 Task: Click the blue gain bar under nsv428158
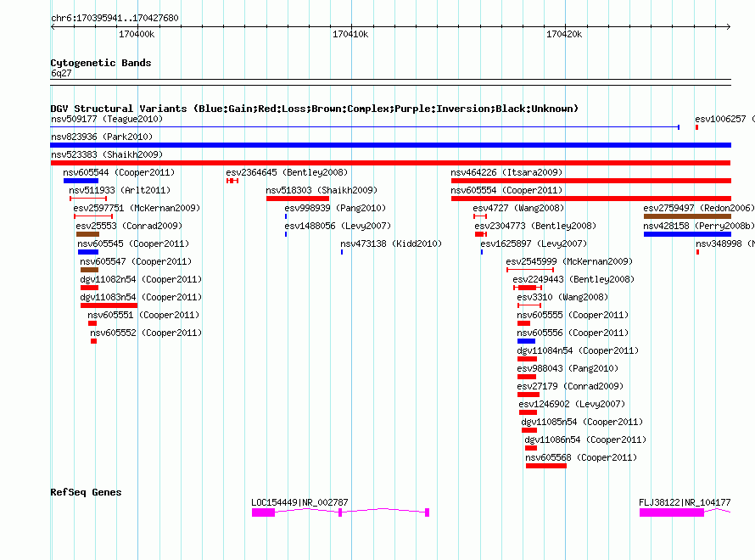pos(687,234)
